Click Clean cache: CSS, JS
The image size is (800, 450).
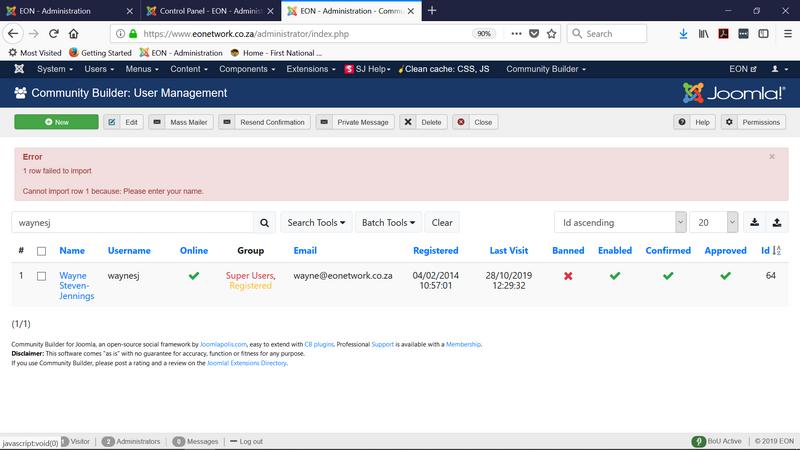tap(443, 69)
